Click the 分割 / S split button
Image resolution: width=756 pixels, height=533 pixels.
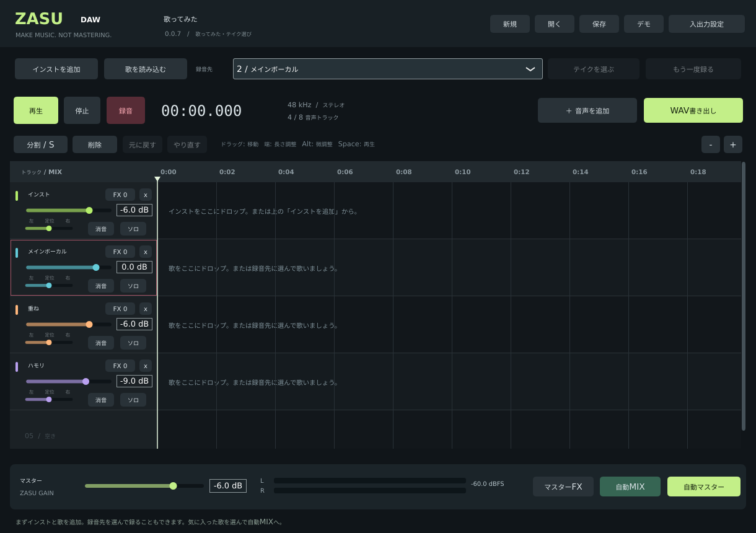(x=40, y=144)
